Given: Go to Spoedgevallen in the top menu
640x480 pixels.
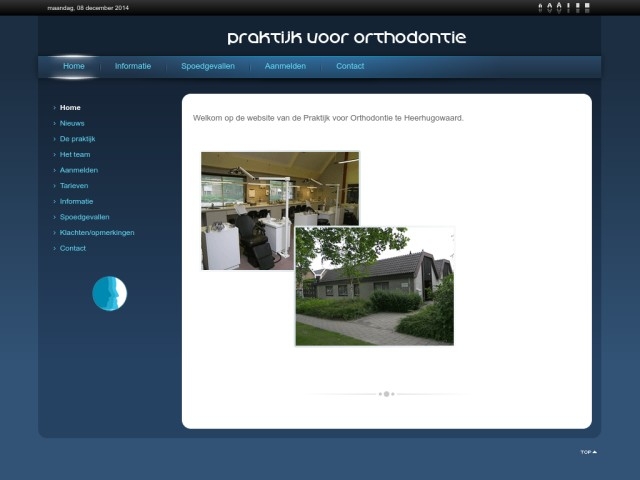Looking at the screenshot, I should pyautogui.click(x=208, y=66).
